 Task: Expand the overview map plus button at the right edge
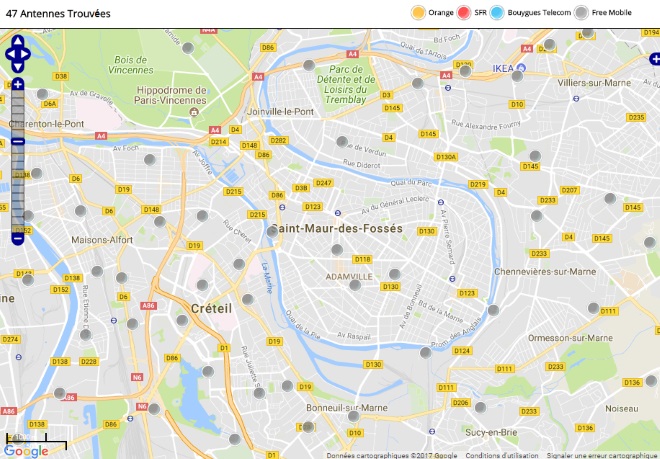(x=655, y=59)
